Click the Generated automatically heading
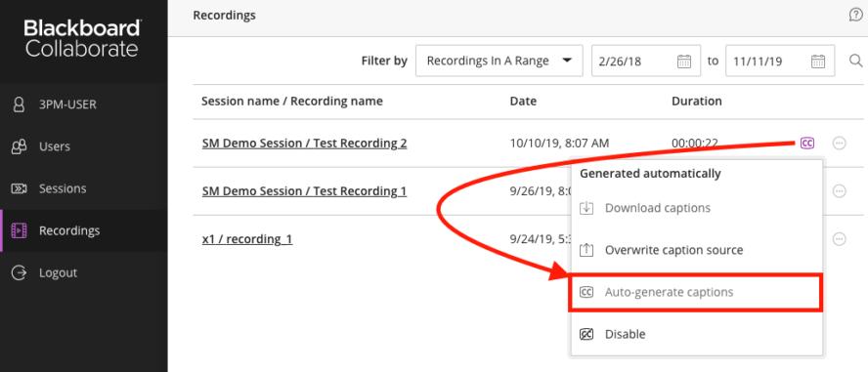Screen dimensions: 868x372 [x=650, y=174]
